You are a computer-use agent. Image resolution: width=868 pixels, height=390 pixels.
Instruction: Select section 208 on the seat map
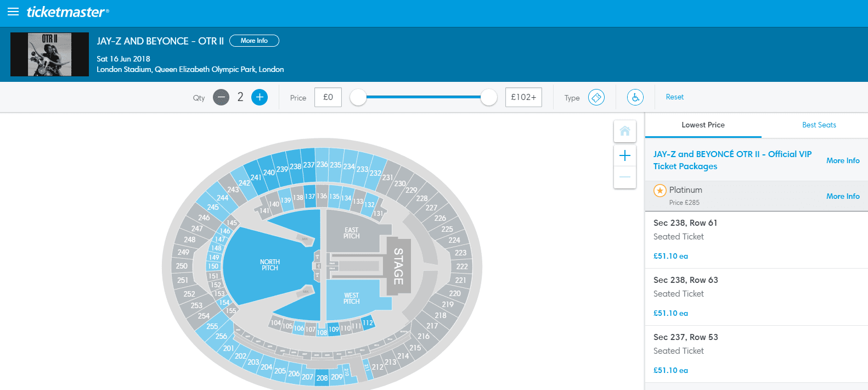(322, 378)
